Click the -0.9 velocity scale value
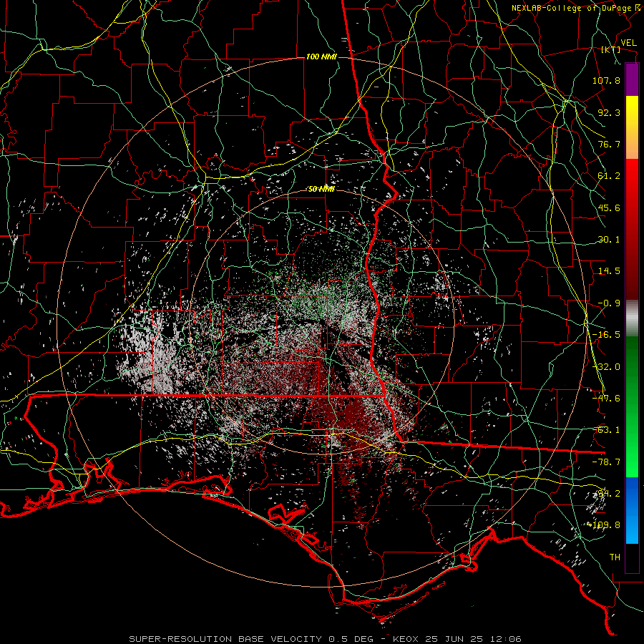This screenshot has width=644, height=644. coord(609,303)
